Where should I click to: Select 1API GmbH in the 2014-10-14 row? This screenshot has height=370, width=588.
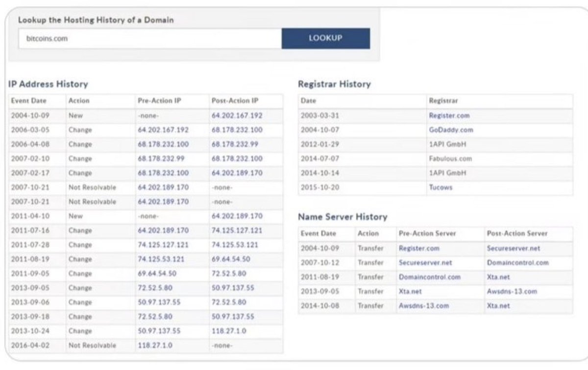pyautogui.click(x=447, y=173)
